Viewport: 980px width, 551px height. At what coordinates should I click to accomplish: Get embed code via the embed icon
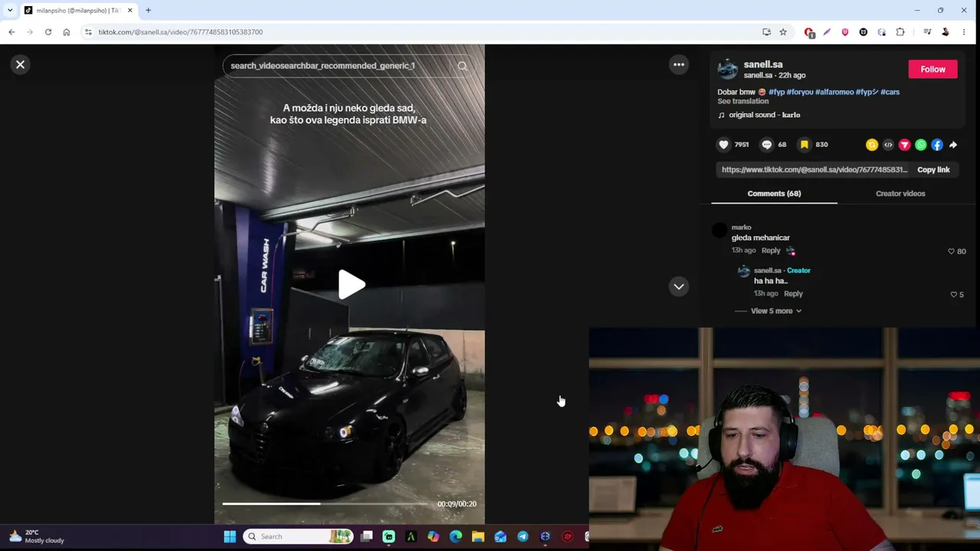coord(888,145)
